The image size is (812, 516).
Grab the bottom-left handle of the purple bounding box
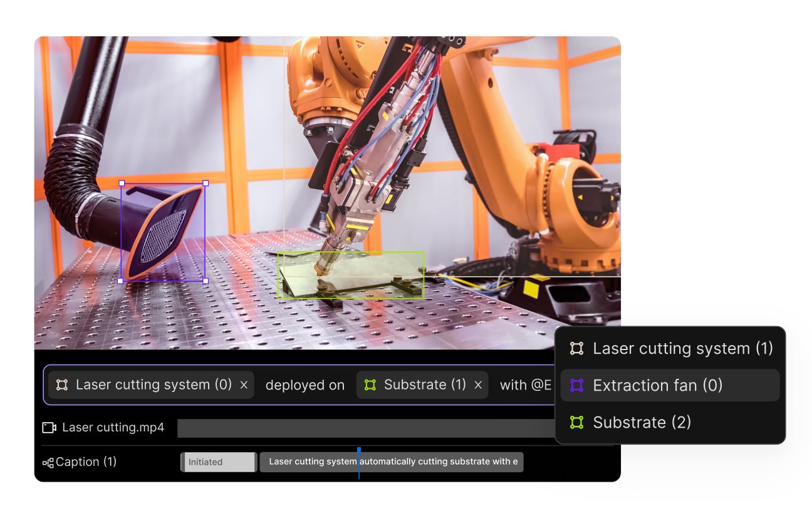click(x=122, y=281)
